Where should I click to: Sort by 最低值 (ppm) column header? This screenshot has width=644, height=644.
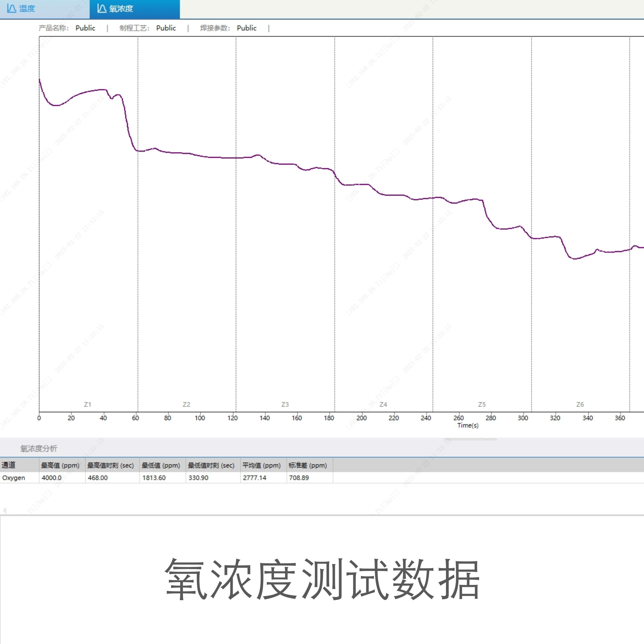(161, 465)
